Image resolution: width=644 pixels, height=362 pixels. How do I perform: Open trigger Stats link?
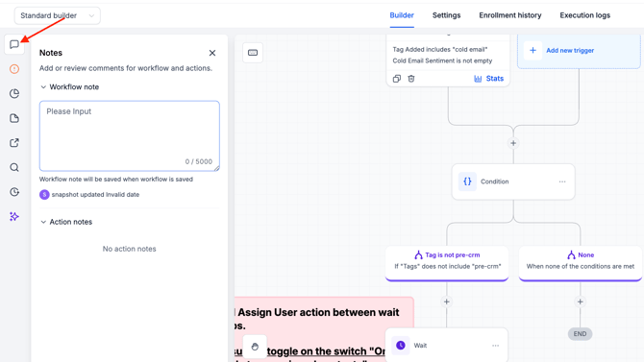point(488,79)
